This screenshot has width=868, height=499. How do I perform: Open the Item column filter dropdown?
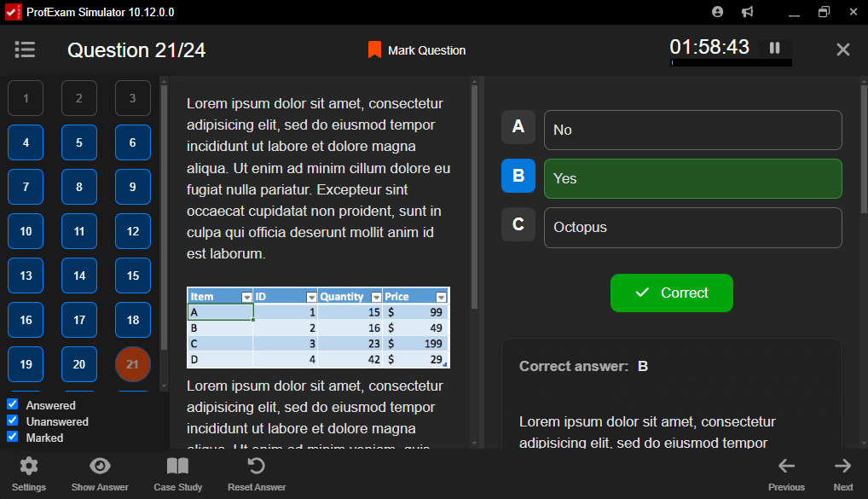247,297
